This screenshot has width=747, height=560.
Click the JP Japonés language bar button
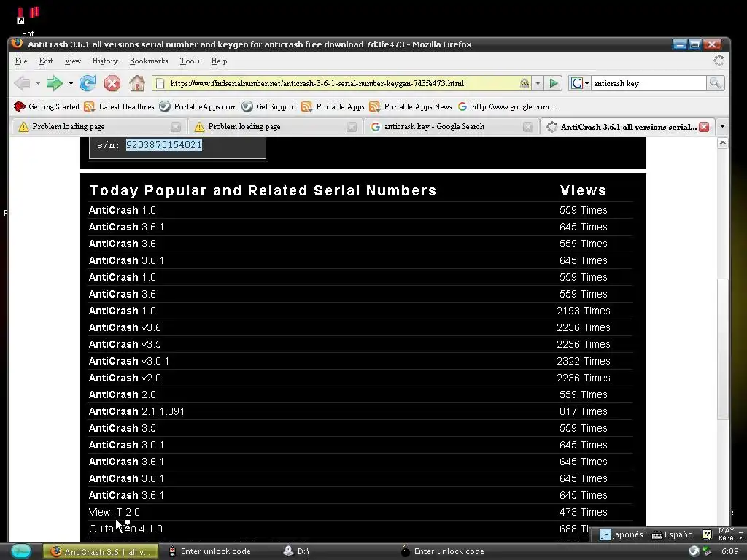[x=622, y=534]
